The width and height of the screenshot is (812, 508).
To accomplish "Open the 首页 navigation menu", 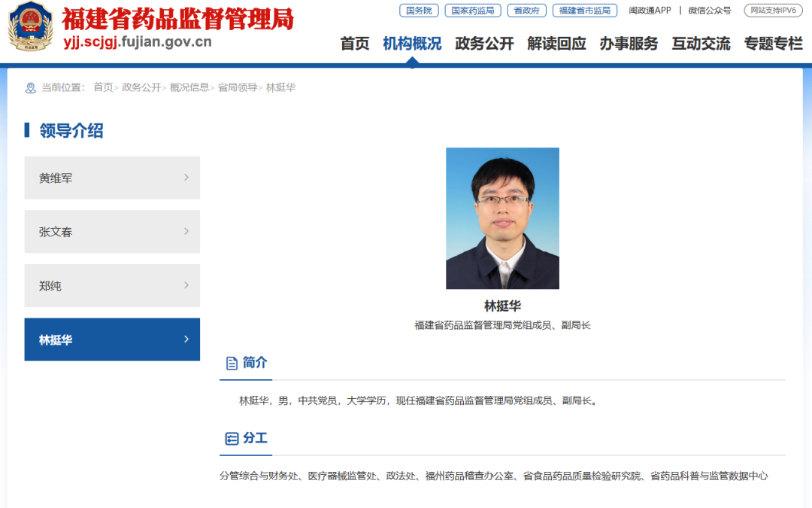I will click(355, 44).
